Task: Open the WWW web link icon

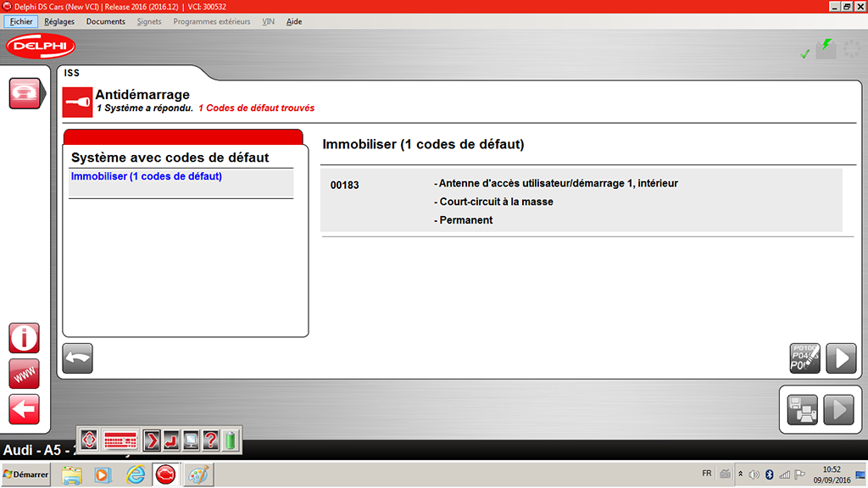Action: point(24,374)
